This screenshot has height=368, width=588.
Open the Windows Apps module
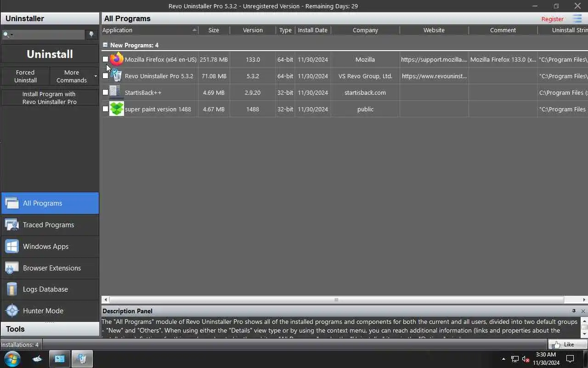[x=50, y=246]
